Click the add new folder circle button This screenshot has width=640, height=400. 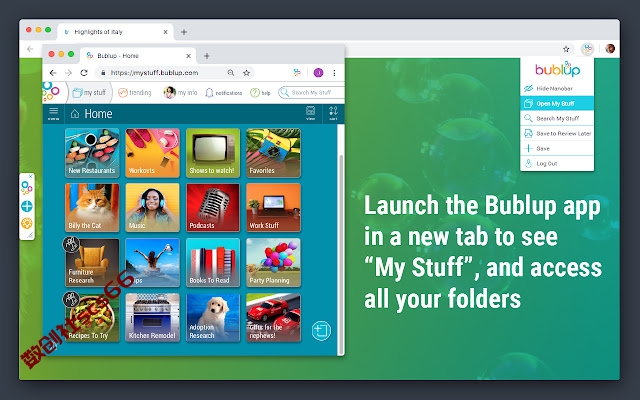[321, 331]
